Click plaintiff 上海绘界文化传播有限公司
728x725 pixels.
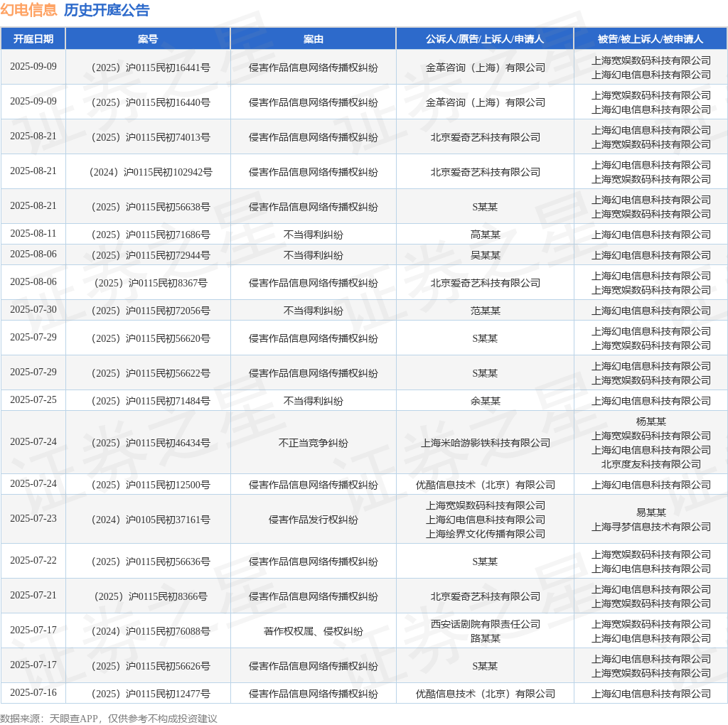[485, 534]
